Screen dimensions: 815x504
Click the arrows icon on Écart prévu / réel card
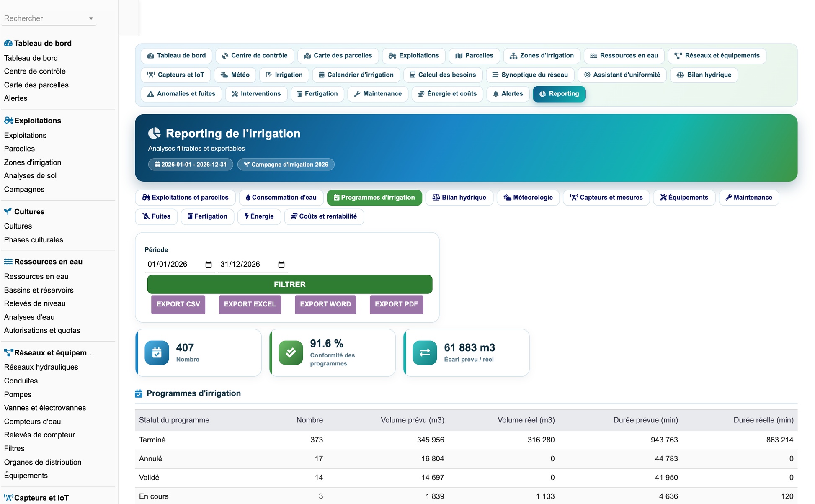tap(425, 353)
